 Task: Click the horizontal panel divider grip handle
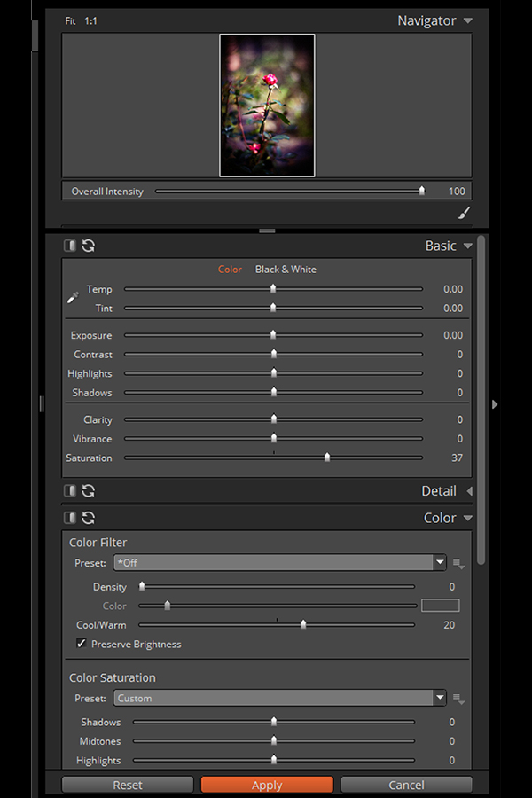click(267, 231)
